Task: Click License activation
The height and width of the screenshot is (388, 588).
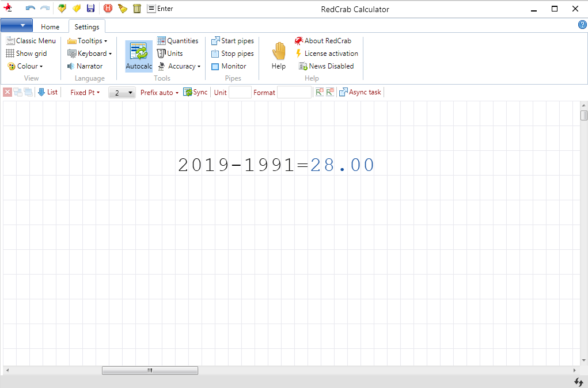Action: pos(327,54)
